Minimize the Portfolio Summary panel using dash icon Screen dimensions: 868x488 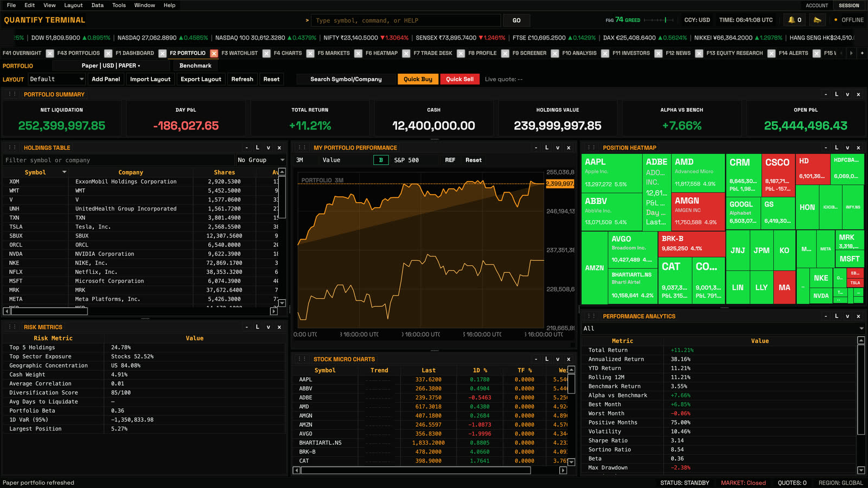826,94
